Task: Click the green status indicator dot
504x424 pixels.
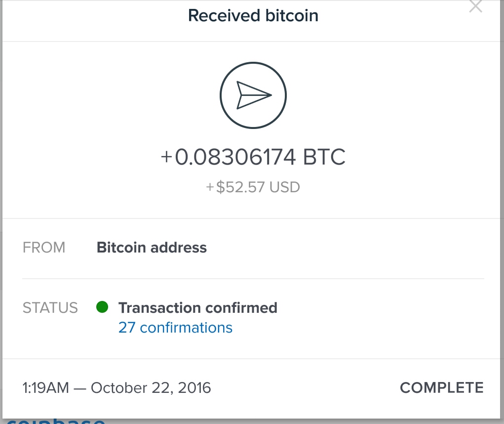Action: pos(102,307)
